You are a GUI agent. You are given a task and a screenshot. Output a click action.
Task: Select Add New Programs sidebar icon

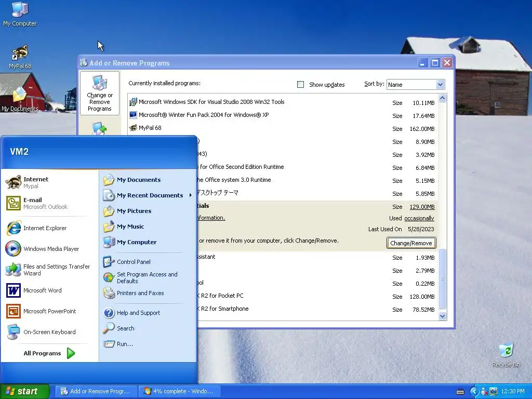click(x=100, y=128)
